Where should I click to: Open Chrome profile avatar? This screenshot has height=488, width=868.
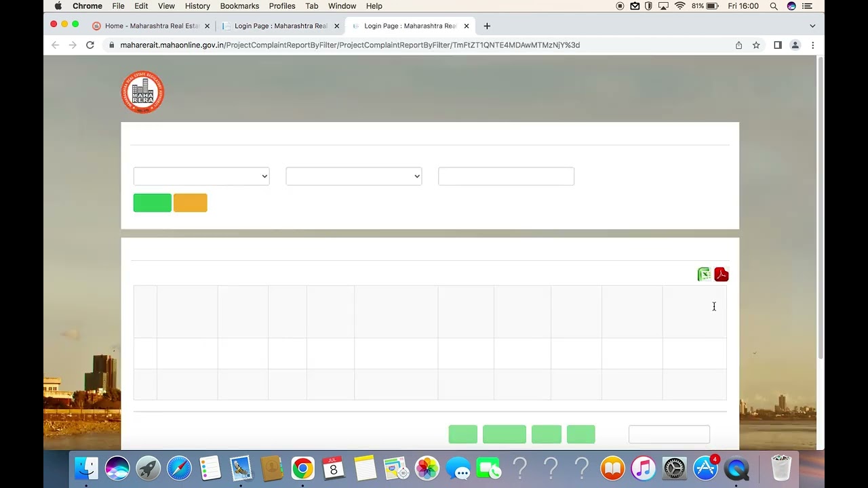click(795, 45)
